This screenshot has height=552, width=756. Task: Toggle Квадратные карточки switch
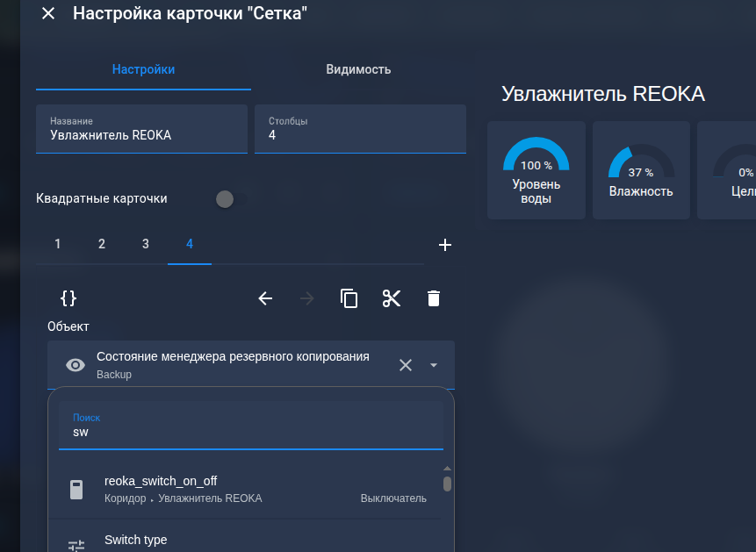pos(230,198)
